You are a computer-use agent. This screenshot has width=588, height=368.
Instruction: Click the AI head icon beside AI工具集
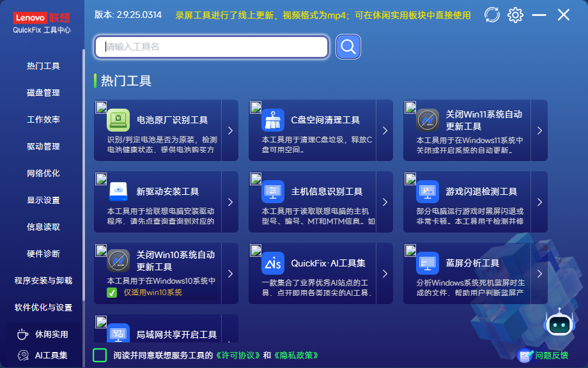click(x=23, y=355)
